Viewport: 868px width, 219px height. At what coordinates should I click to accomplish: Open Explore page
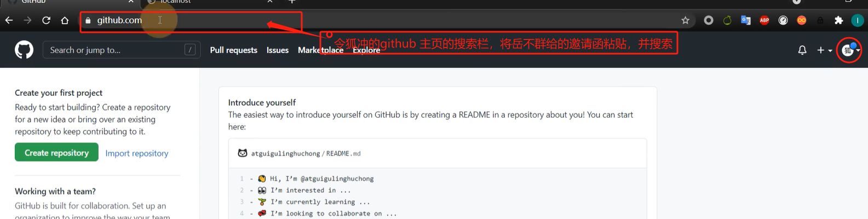pos(366,50)
